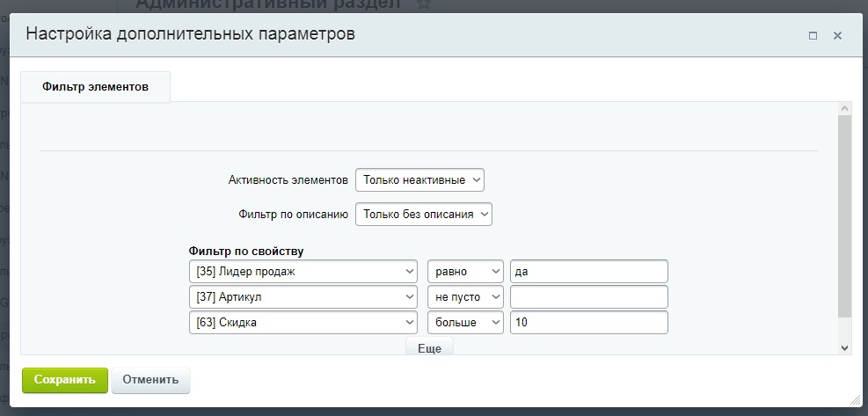Click the Скидка value field containing 10

click(x=588, y=323)
